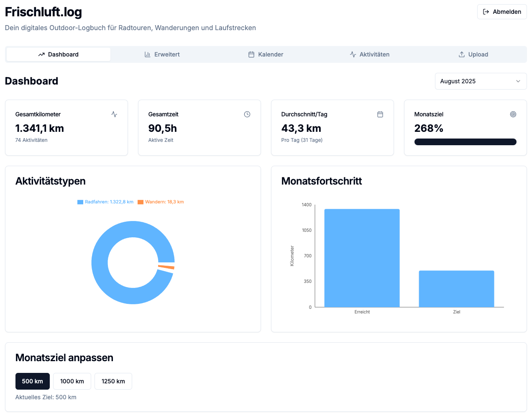The width and height of the screenshot is (532, 416).
Task: Switch to the Kalender tab
Action: (266, 54)
